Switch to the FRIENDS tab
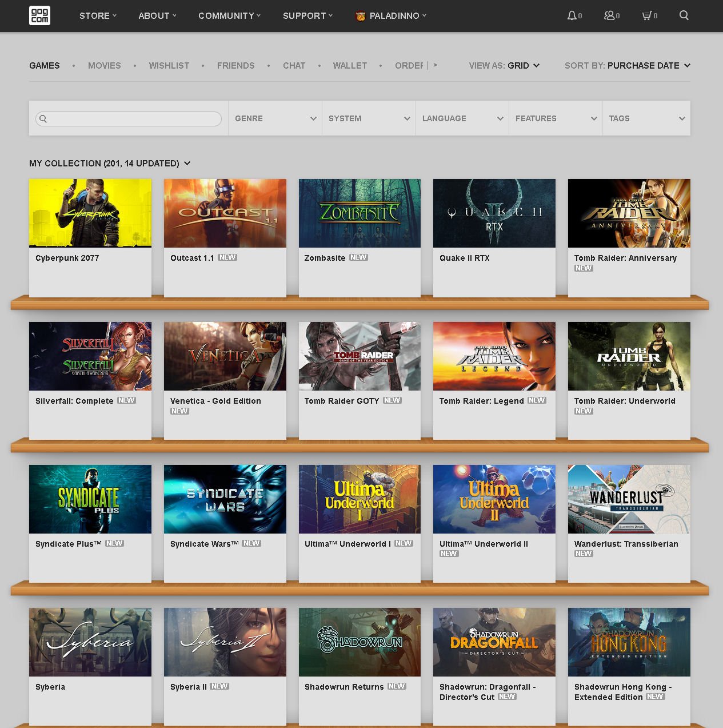 click(236, 66)
